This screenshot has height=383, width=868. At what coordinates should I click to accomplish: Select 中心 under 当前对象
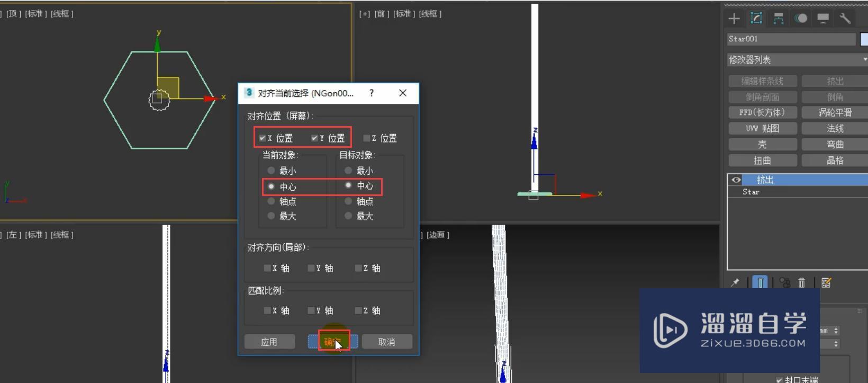pyautogui.click(x=271, y=186)
